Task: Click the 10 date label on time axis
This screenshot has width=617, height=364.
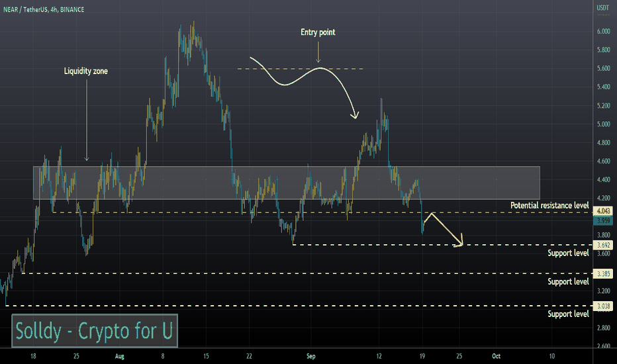Action: pyautogui.click(x=551, y=357)
